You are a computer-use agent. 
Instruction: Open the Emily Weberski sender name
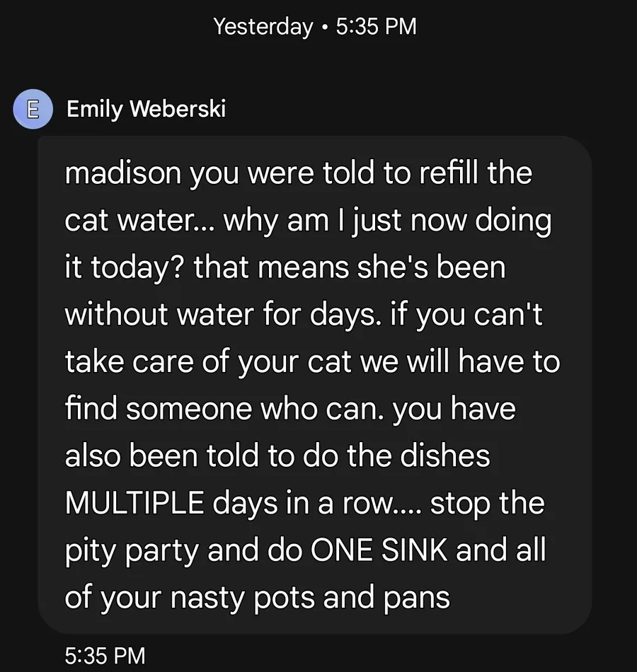(146, 110)
